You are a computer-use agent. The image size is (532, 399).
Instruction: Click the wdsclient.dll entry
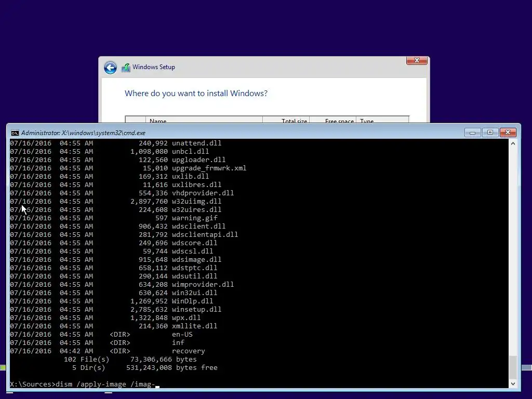coord(198,227)
